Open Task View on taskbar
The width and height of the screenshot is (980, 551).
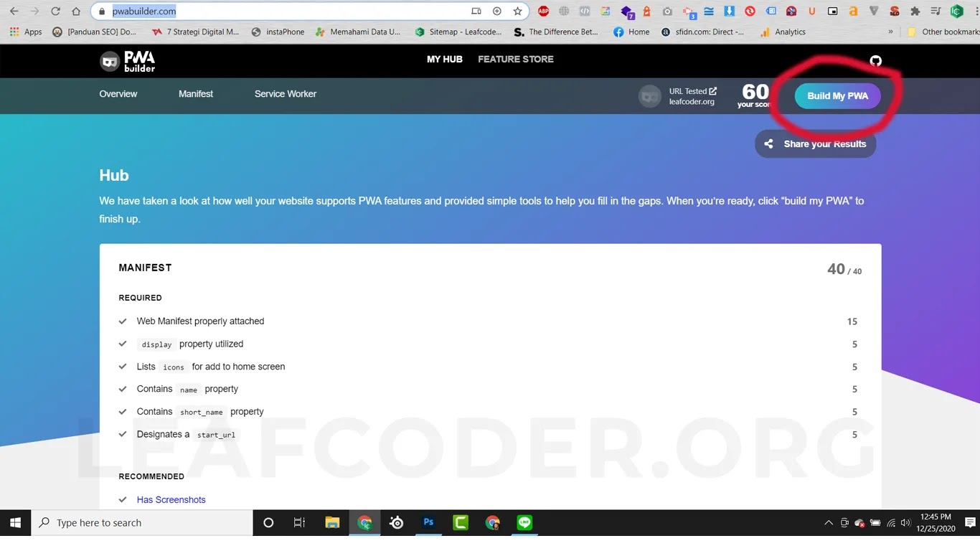pos(300,523)
